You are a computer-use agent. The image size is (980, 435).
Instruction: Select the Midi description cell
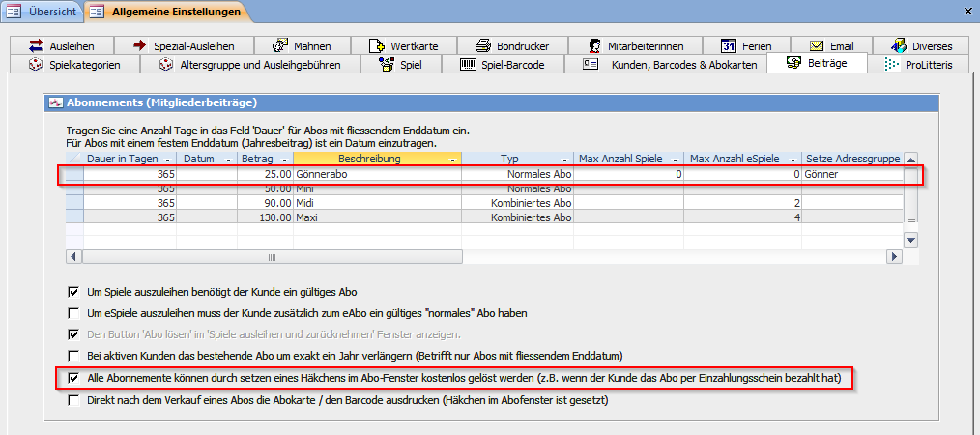pyautogui.click(x=378, y=203)
